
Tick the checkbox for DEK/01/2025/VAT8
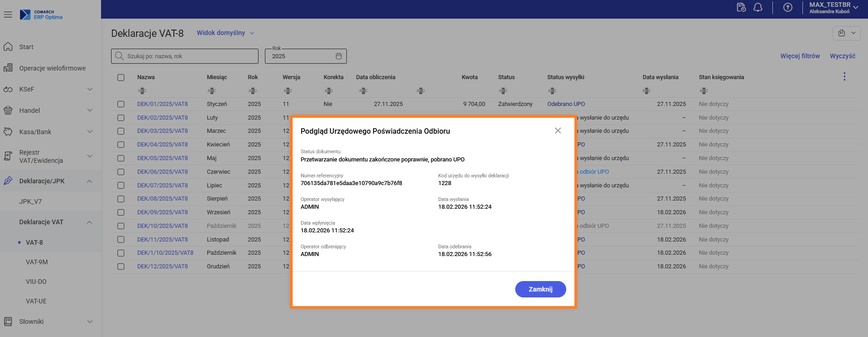[x=121, y=104]
